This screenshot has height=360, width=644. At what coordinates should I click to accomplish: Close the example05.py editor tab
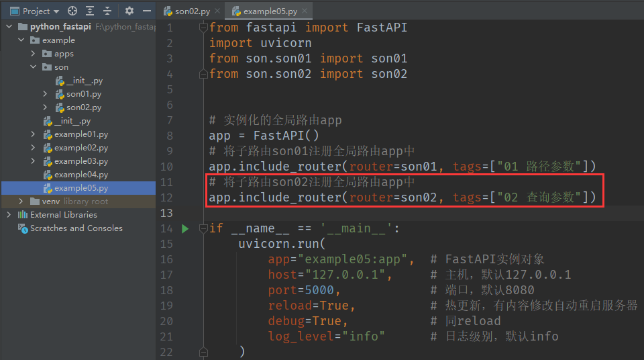pos(304,11)
